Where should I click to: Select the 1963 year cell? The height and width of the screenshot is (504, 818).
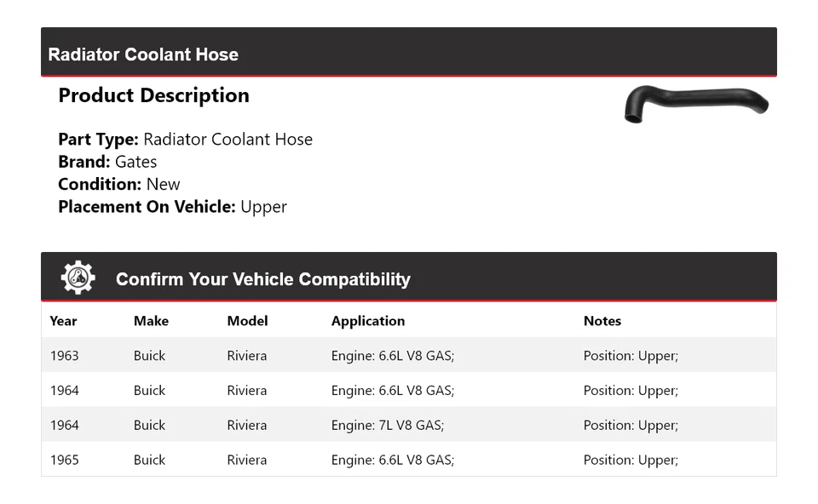pyautogui.click(x=64, y=356)
